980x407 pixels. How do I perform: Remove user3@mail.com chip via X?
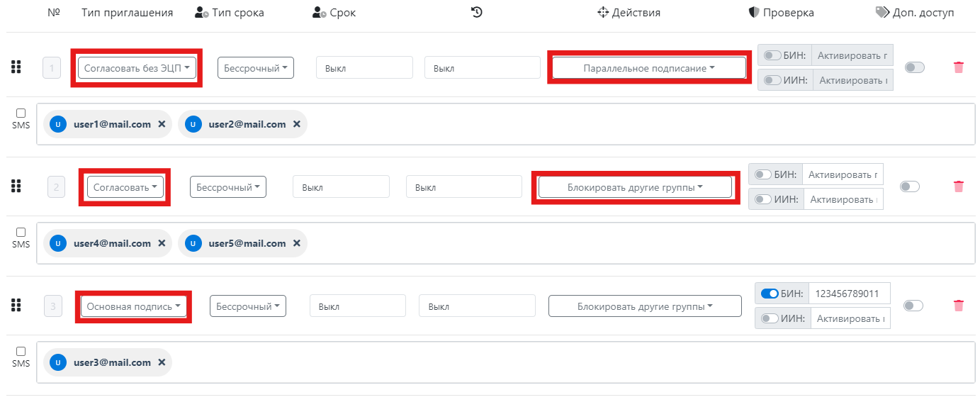(162, 362)
